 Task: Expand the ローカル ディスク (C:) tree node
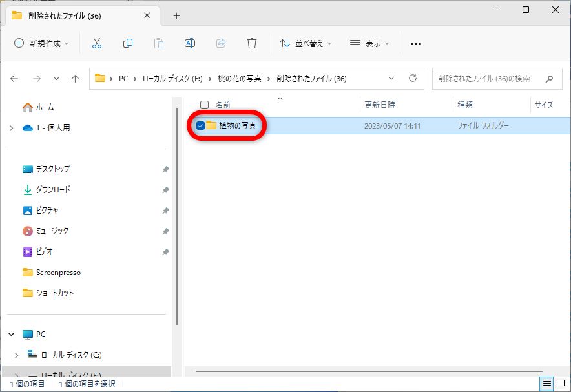tap(16, 355)
